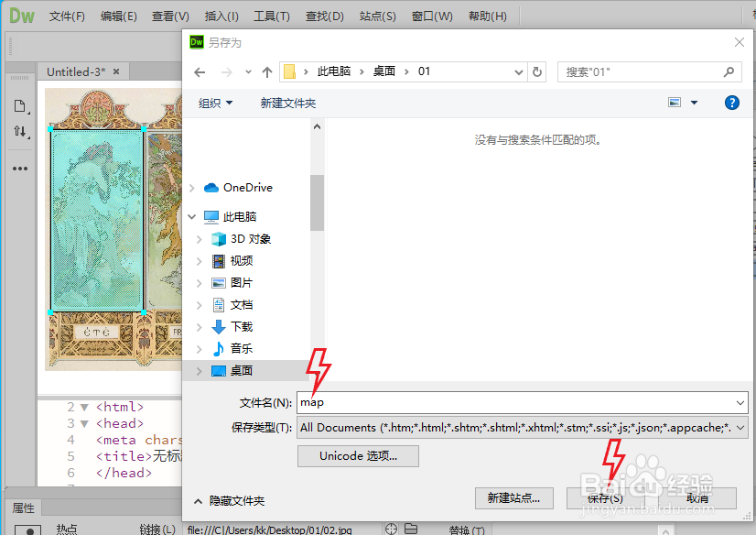This screenshot has width=756, height=535.
Task: Open the recent locations dropdown arrow
Action: pyautogui.click(x=248, y=71)
